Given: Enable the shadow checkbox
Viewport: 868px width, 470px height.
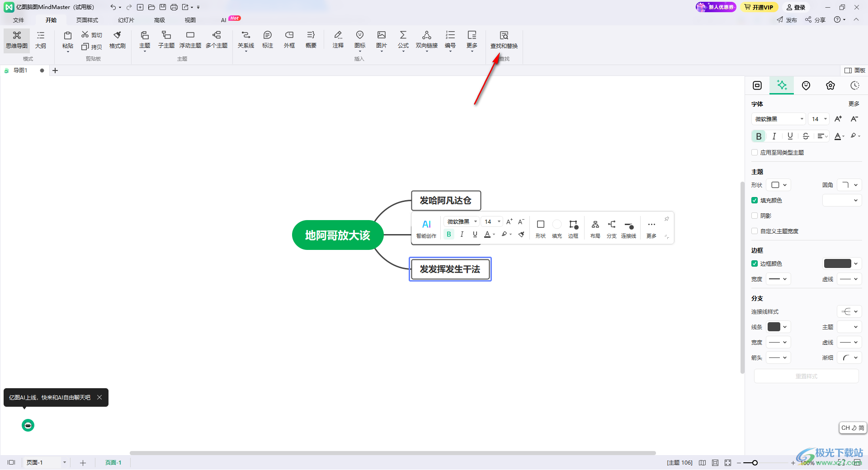Looking at the screenshot, I should tap(755, 216).
